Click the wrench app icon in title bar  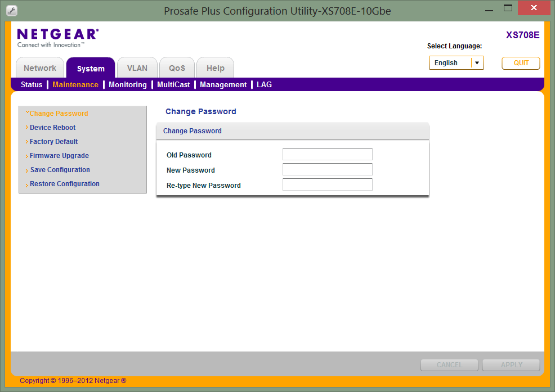pyautogui.click(x=12, y=11)
